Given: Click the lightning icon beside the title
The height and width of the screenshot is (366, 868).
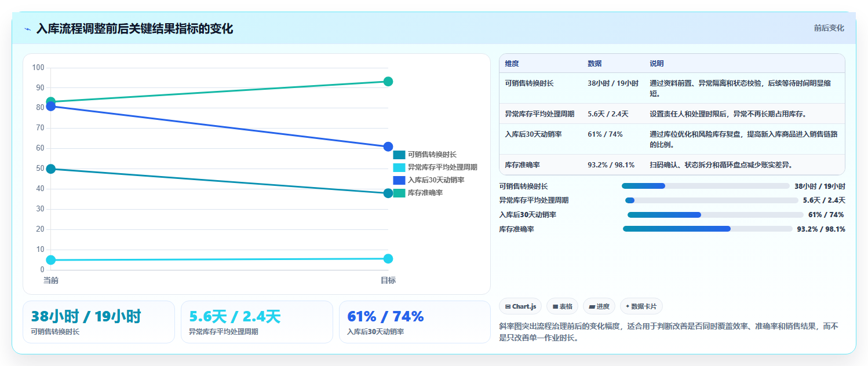Looking at the screenshot, I should (28, 28).
